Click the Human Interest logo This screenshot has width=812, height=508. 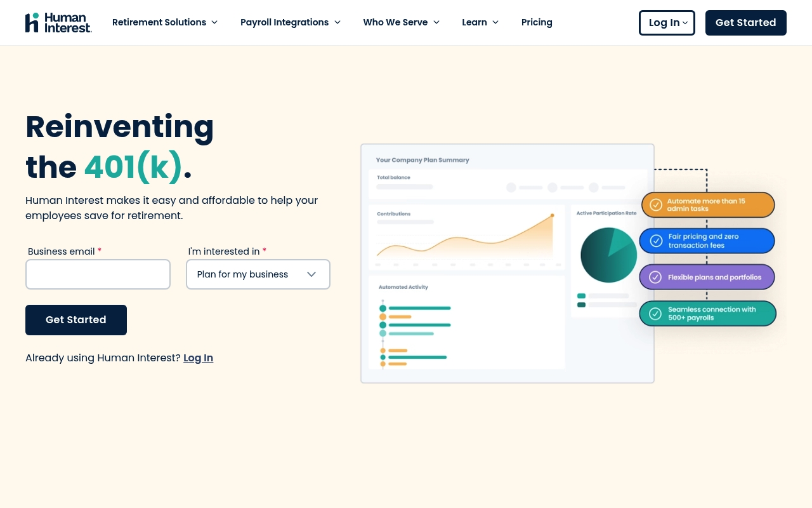[x=58, y=22]
